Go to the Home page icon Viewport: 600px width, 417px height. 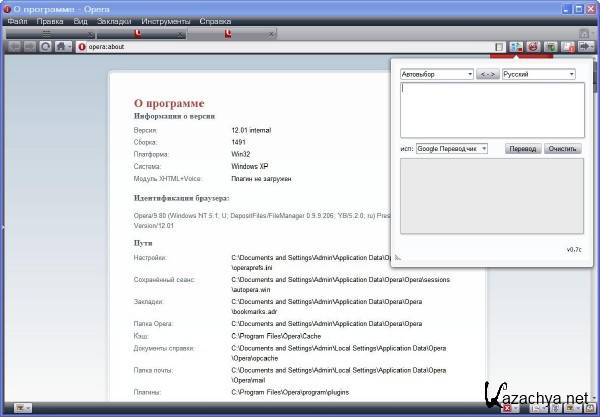click(x=62, y=46)
